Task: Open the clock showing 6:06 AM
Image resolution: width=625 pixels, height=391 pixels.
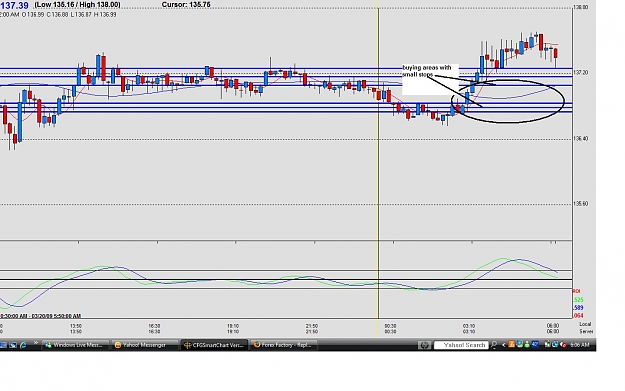Action: click(580, 345)
